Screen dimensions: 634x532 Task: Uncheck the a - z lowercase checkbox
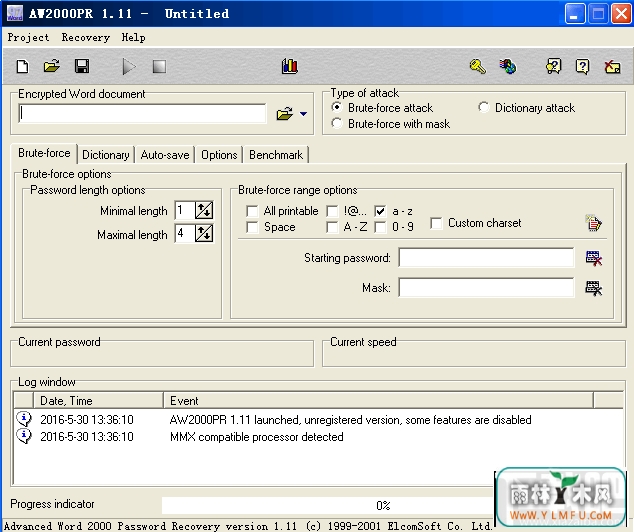pyautogui.click(x=380, y=211)
